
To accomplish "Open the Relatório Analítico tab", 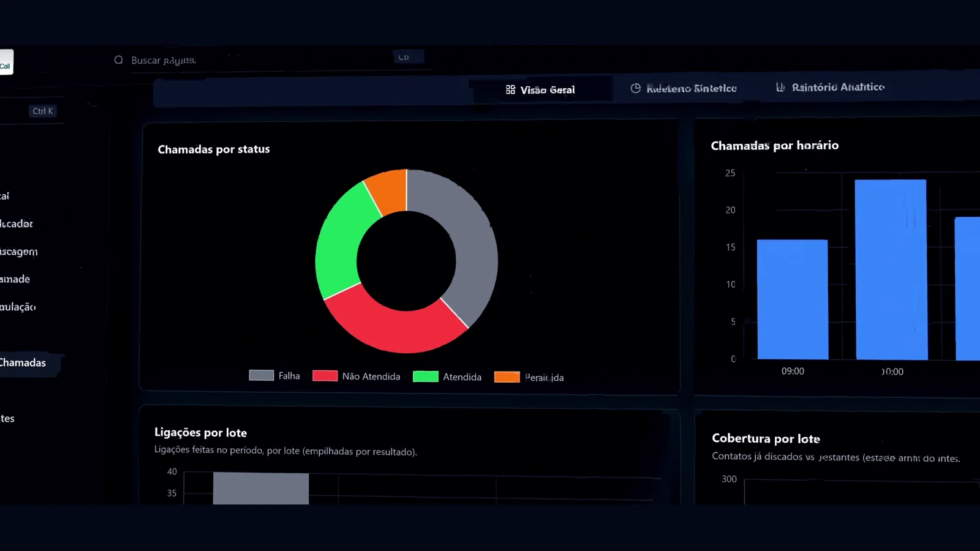I will point(831,88).
